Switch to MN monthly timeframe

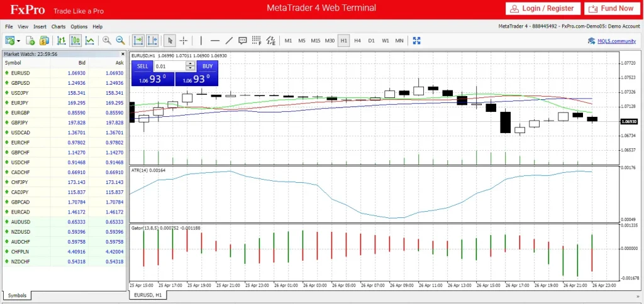399,41
